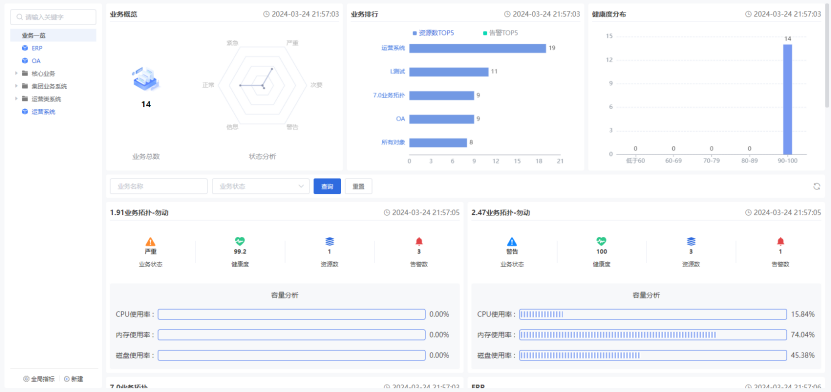
Task: Click the radar chart 严重 label
Action: point(292,42)
